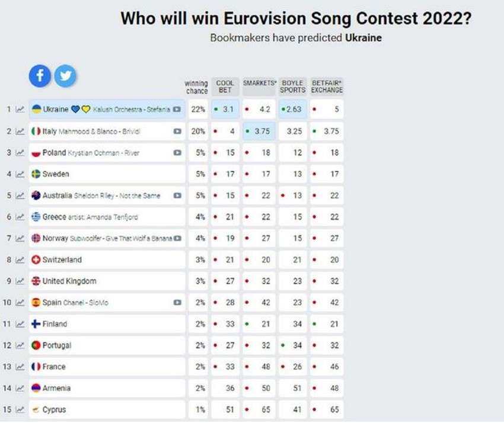This screenshot has height=423, width=504.
Task: Click the United Kingdom country row
Action: click(x=107, y=281)
